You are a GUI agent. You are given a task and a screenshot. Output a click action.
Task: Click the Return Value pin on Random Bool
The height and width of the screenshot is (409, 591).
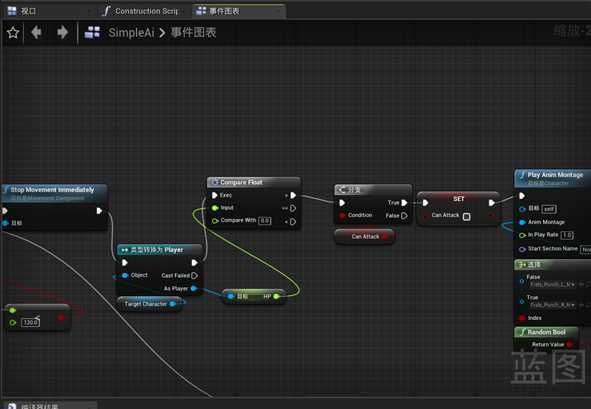[x=570, y=344]
